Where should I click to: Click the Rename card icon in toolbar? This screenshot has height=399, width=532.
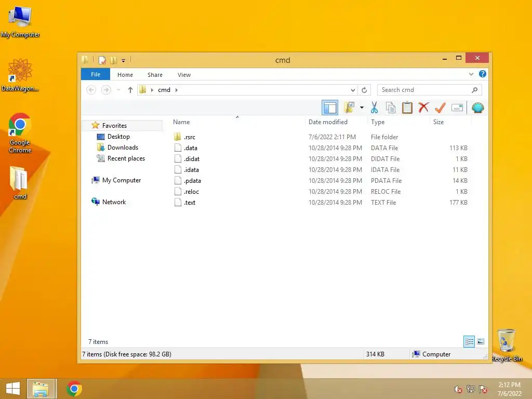(457, 108)
